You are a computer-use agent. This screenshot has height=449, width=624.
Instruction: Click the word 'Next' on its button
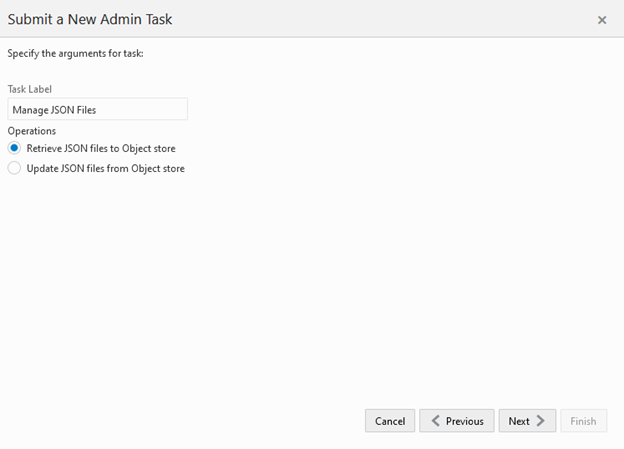pyautogui.click(x=519, y=421)
